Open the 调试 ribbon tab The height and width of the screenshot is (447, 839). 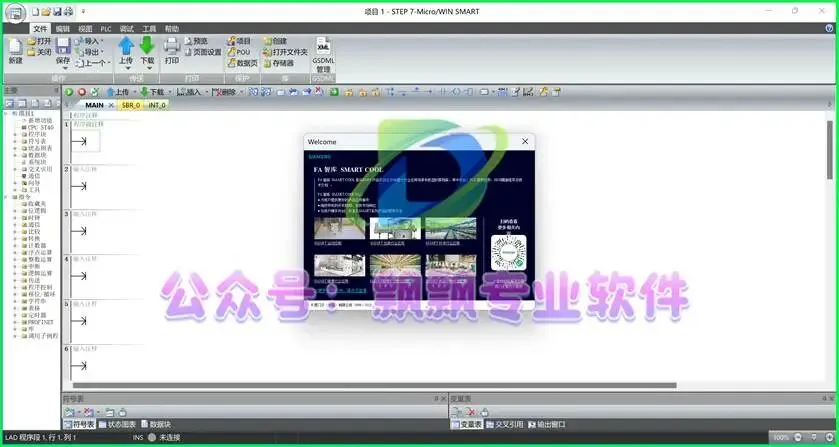coord(127,29)
